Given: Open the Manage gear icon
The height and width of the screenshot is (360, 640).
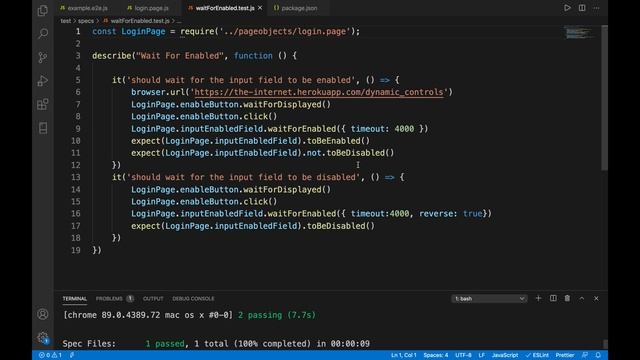Looking at the screenshot, I should pyautogui.click(x=42, y=338).
